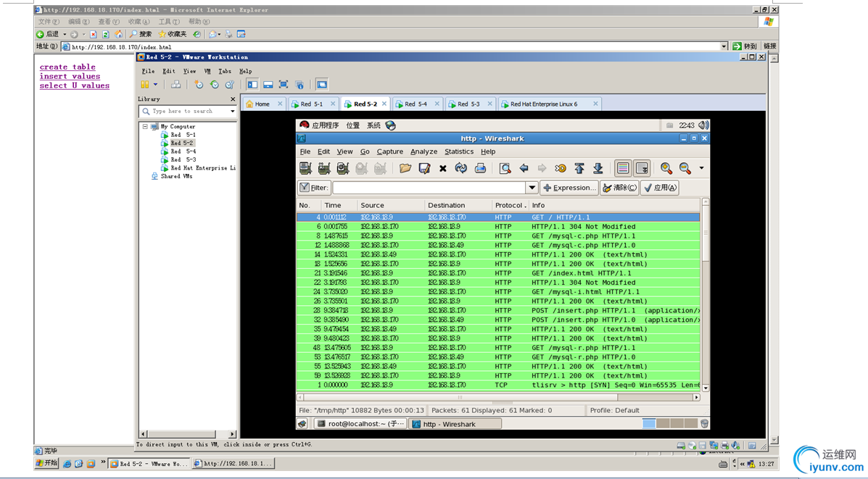Toggle VMware library sidebar view
Image resolution: width=868 pixels, height=479 pixels.
[252, 85]
